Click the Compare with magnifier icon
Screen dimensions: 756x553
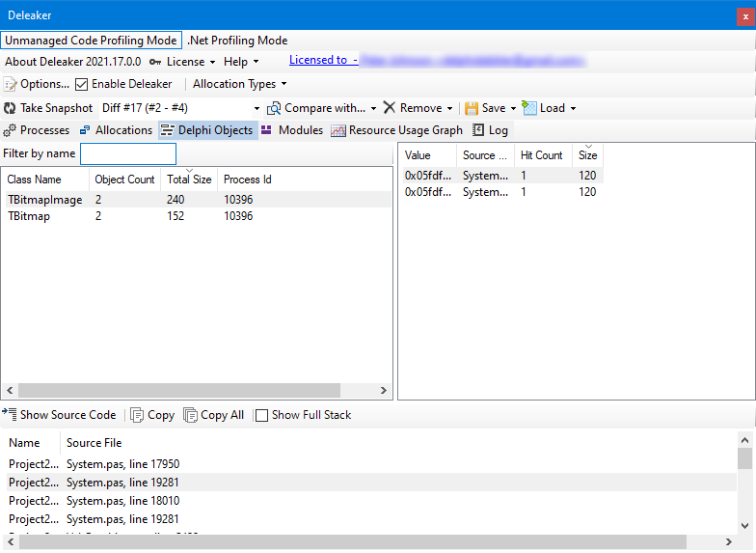274,108
